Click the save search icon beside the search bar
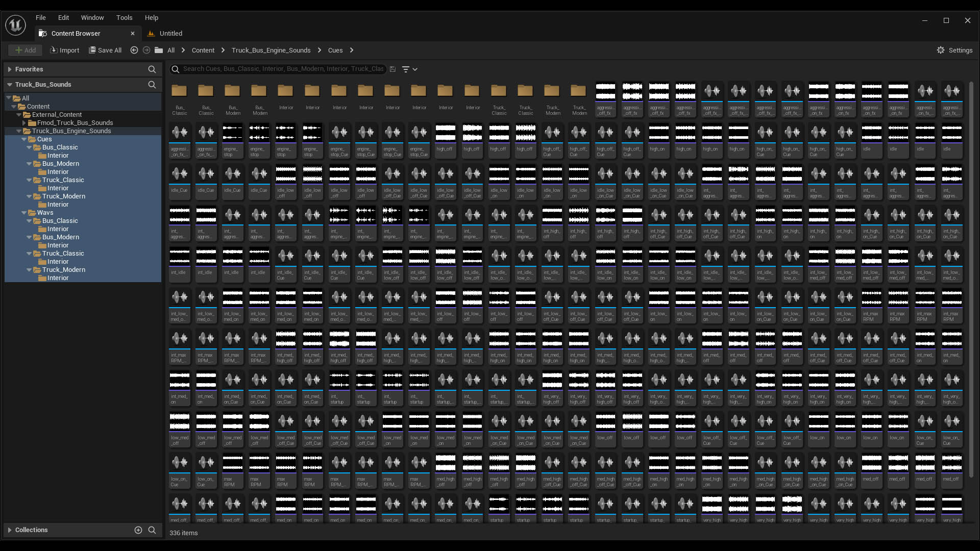 393,69
